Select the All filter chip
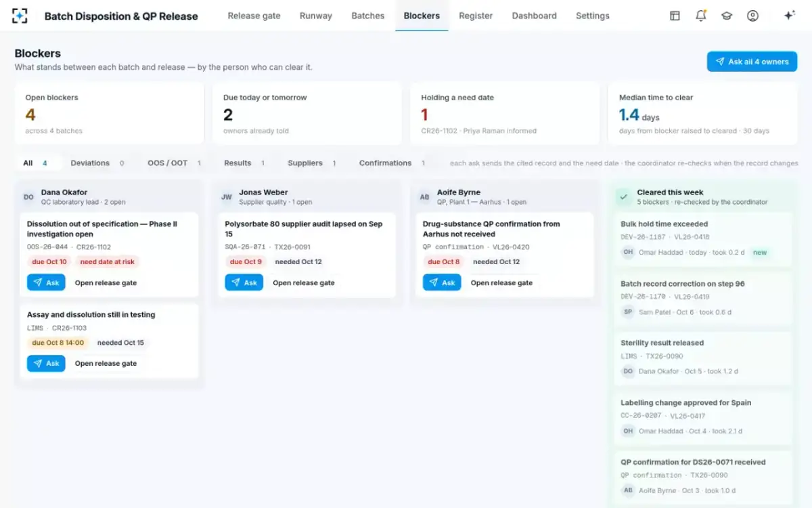The image size is (812, 508). coord(37,163)
